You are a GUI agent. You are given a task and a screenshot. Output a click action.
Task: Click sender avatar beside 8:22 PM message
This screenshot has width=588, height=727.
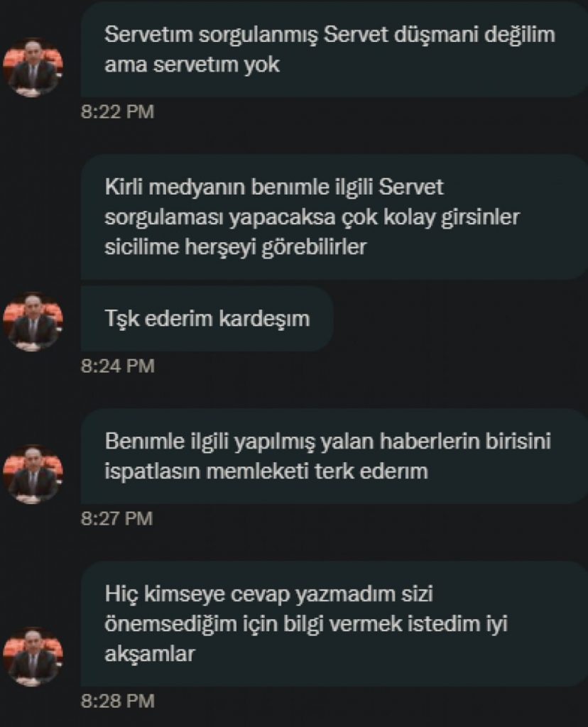(x=33, y=67)
